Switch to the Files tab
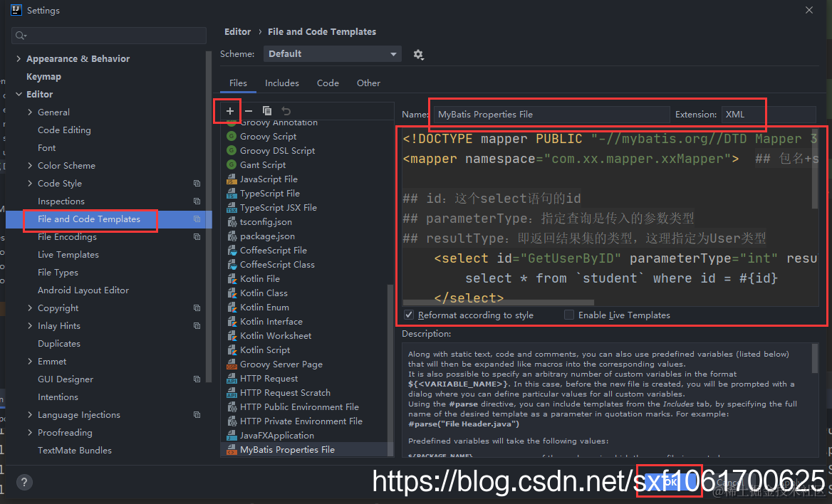Screen dimensions: 832x504 238,83
